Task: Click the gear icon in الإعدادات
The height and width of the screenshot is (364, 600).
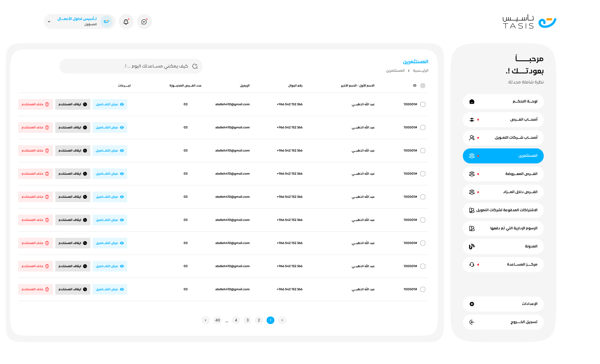Action: (472, 304)
